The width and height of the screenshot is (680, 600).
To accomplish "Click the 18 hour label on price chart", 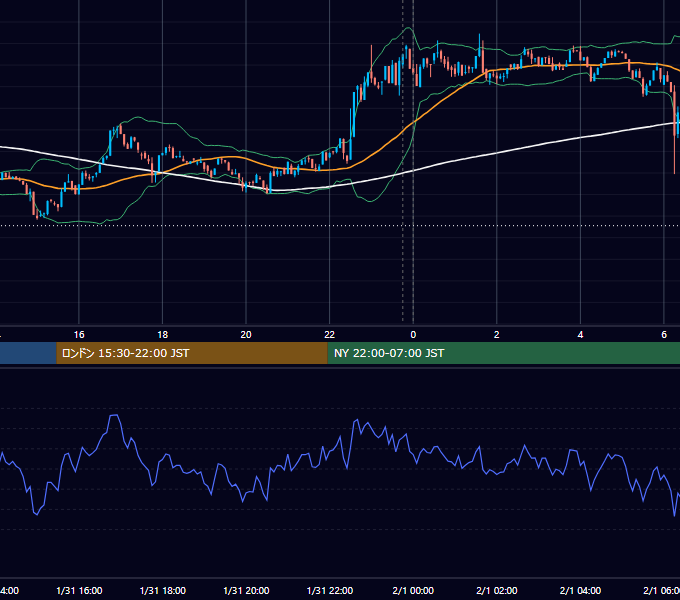I will (x=163, y=335).
